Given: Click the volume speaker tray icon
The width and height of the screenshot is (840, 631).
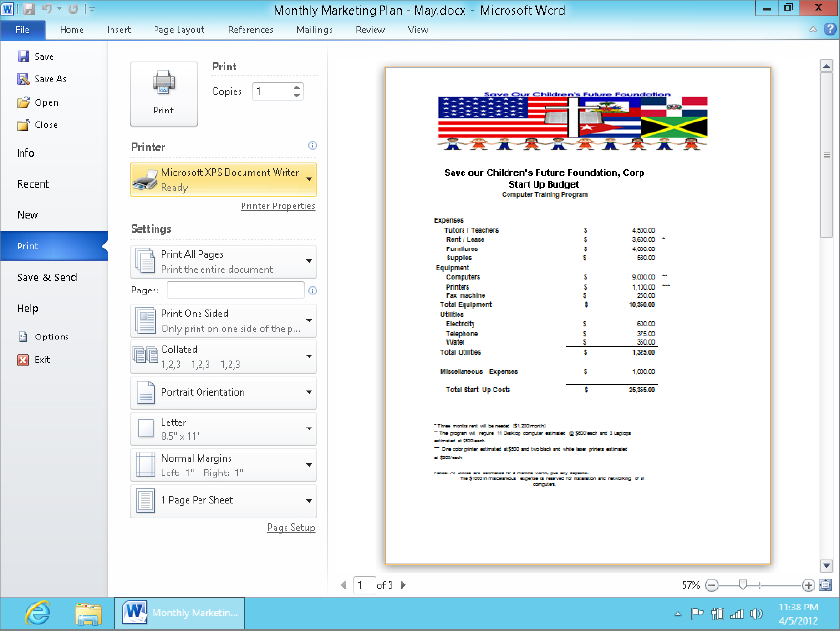Looking at the screenshot, I should click(756, 614).
